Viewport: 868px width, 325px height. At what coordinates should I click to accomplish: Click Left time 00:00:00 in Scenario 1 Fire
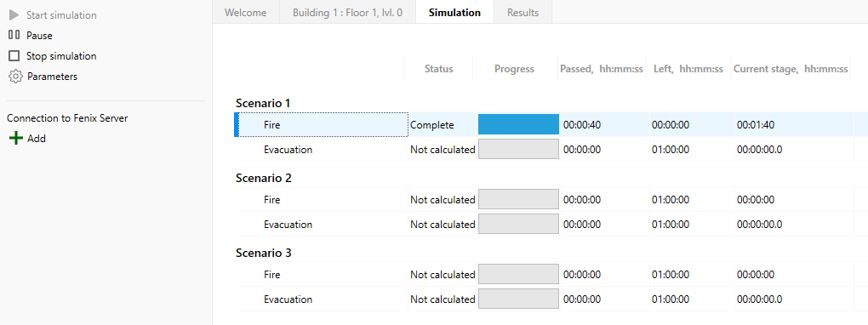(x=671, y=125)
